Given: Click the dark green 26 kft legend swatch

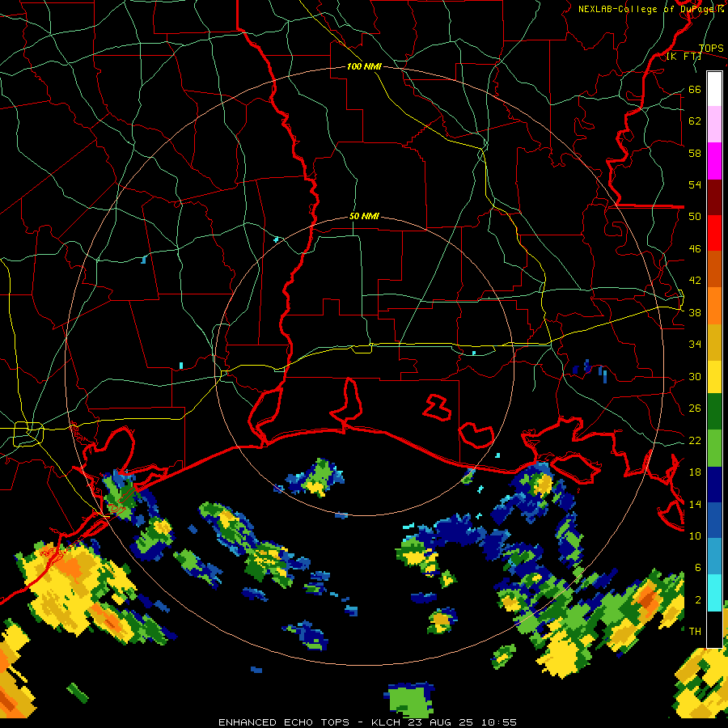Looking at the screenshot, I should (714, 412).
